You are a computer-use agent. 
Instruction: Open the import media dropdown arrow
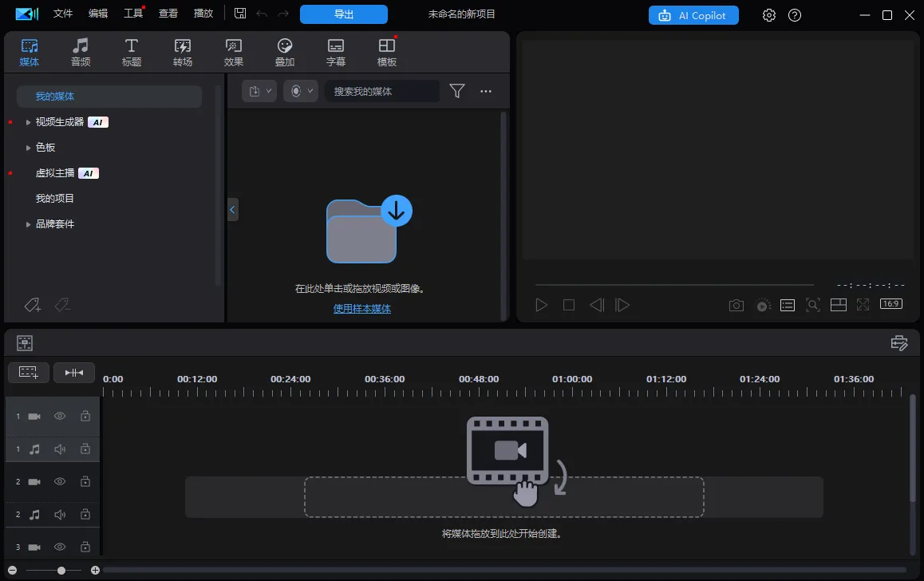coord(268,91)
